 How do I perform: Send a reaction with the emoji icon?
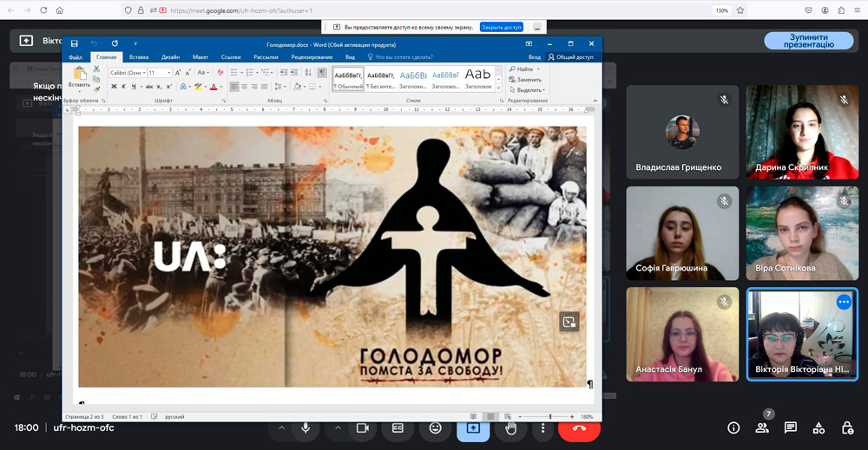[x=435, y=427]
